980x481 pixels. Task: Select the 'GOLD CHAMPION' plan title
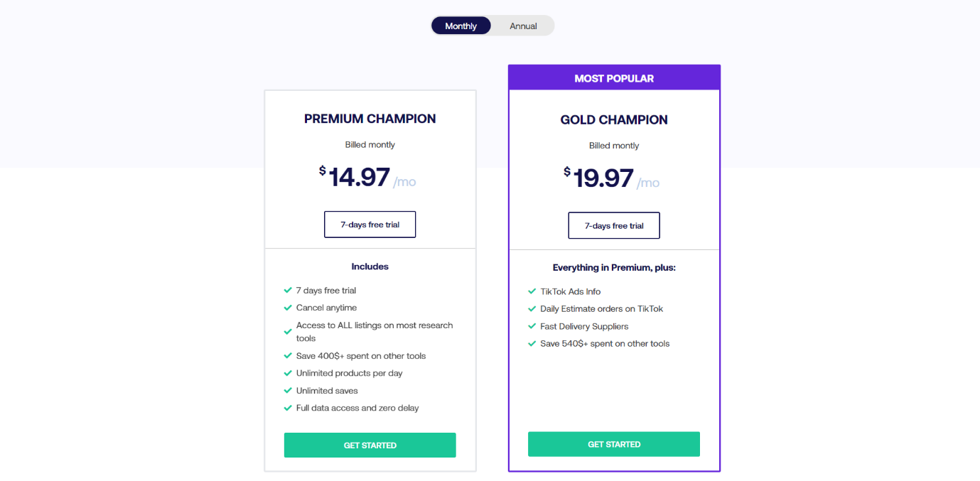(614, 120)
